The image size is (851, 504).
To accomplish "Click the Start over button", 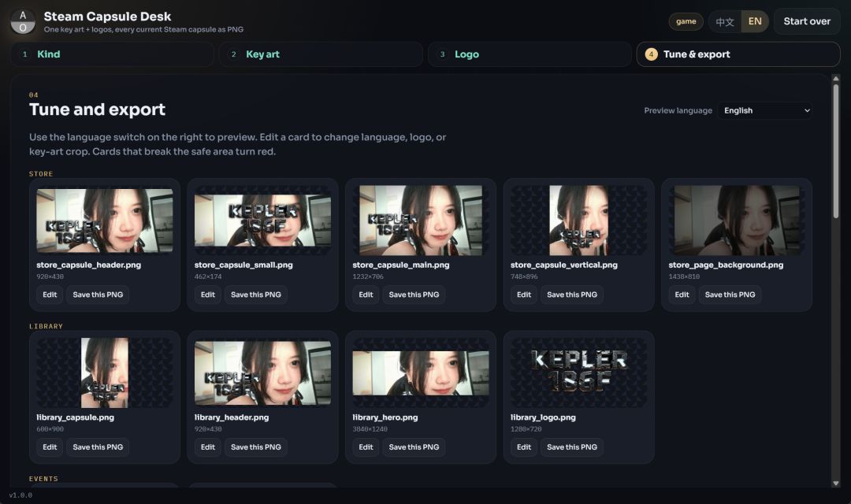I will [807, 22].
